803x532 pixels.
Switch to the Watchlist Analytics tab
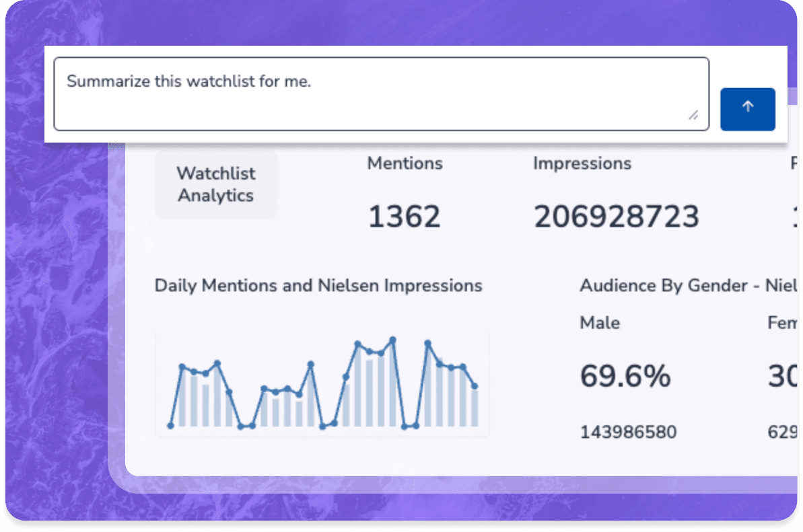tap(215, 184)
